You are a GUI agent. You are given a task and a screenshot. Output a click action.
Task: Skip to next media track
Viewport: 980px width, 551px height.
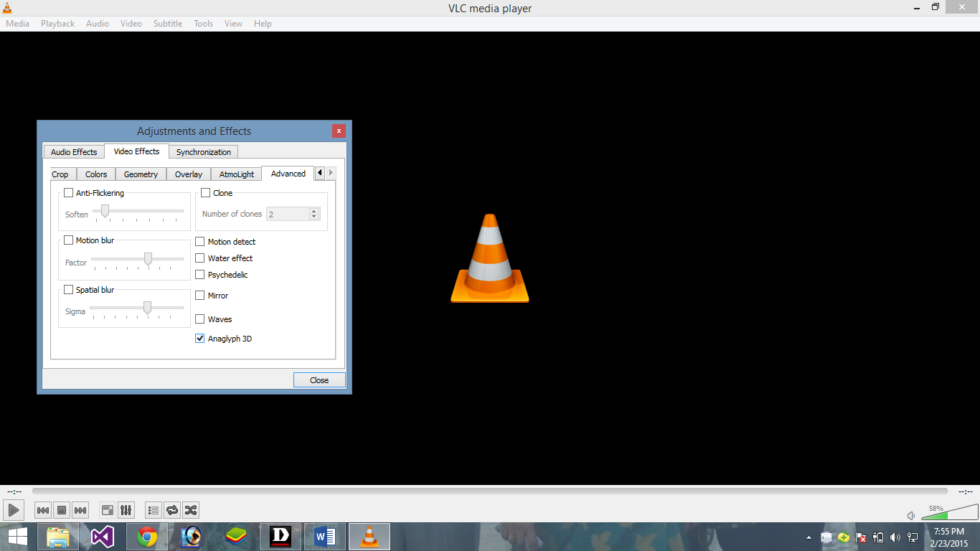point(80,510)
